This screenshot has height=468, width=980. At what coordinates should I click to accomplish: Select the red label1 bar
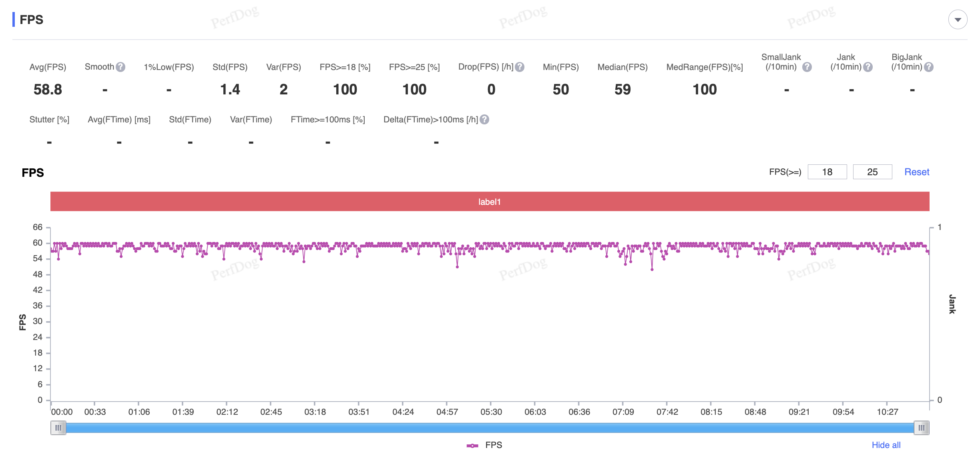(490, 202)
